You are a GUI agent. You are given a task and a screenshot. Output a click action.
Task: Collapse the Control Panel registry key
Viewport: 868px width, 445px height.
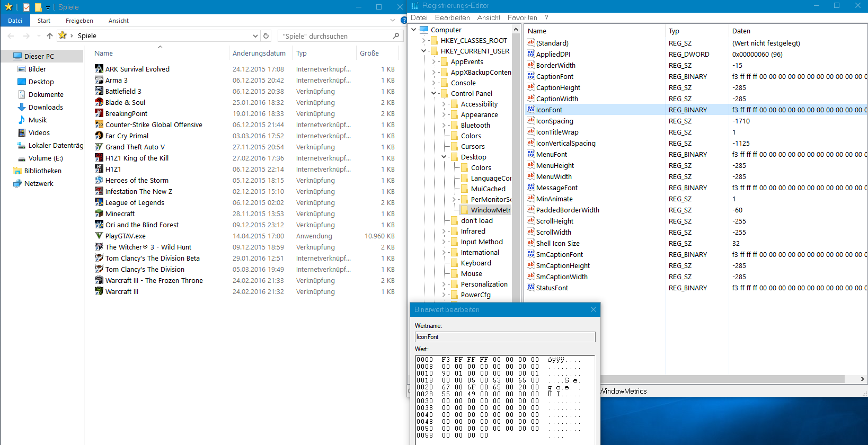pos(434,93)
